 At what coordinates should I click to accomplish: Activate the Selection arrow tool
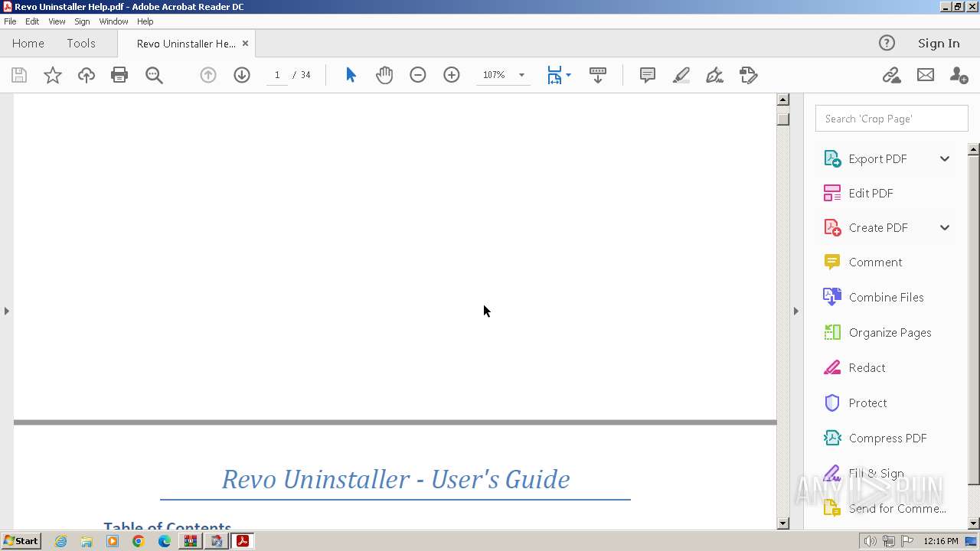(351, 75)
